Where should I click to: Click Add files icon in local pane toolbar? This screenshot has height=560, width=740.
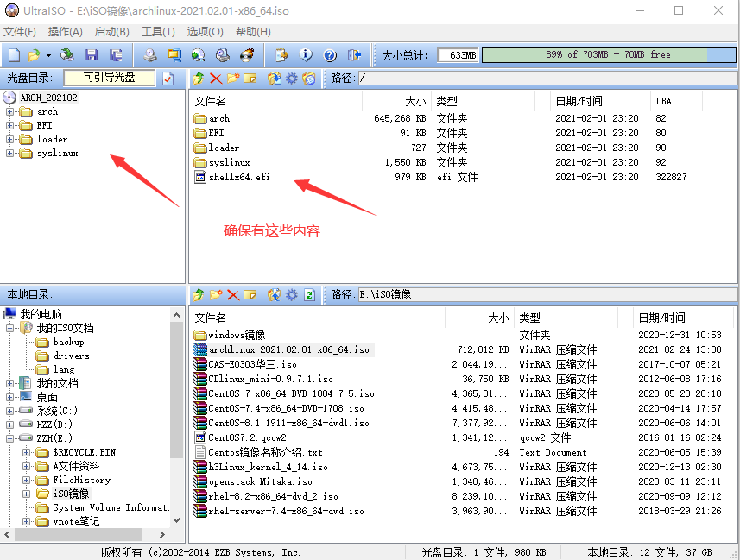[275, 295]
